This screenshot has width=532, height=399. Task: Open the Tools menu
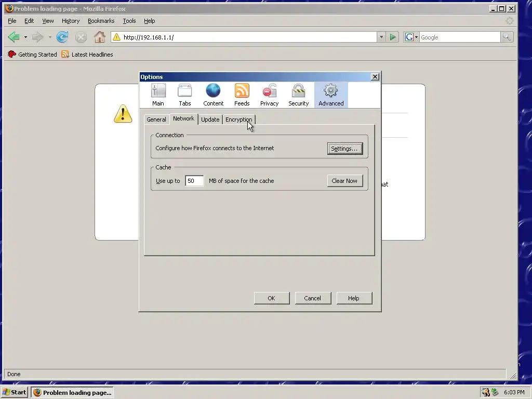129,21
